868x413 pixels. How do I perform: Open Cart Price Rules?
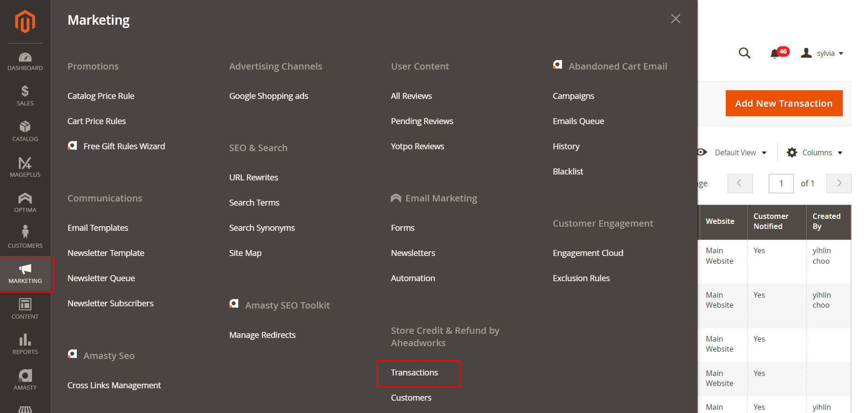tap(96, 121)
